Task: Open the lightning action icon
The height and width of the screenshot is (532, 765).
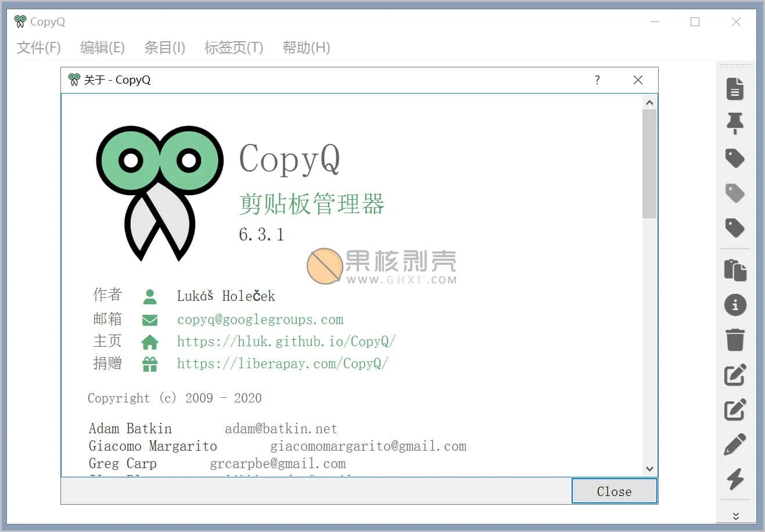Action: point(735,479)
